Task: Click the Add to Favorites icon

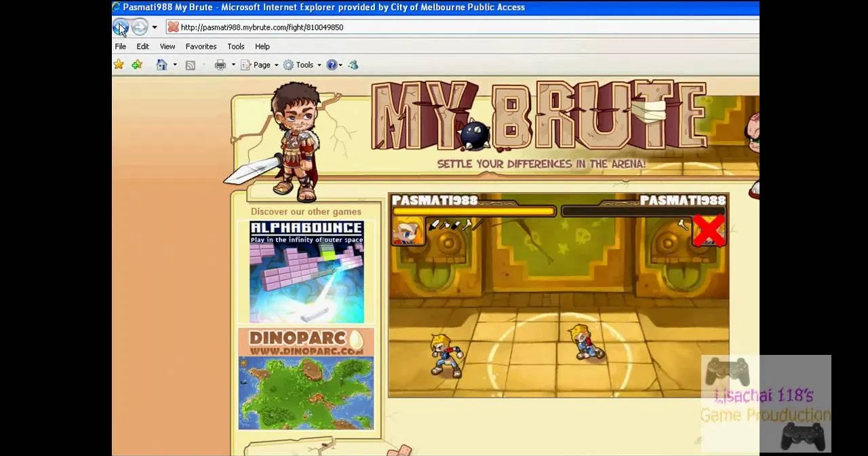Action: 137,64
